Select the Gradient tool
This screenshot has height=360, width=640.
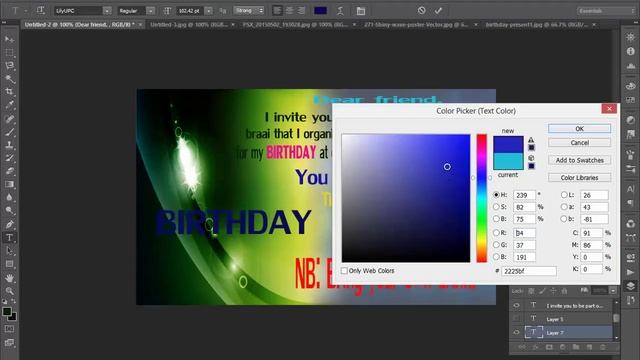9,184
